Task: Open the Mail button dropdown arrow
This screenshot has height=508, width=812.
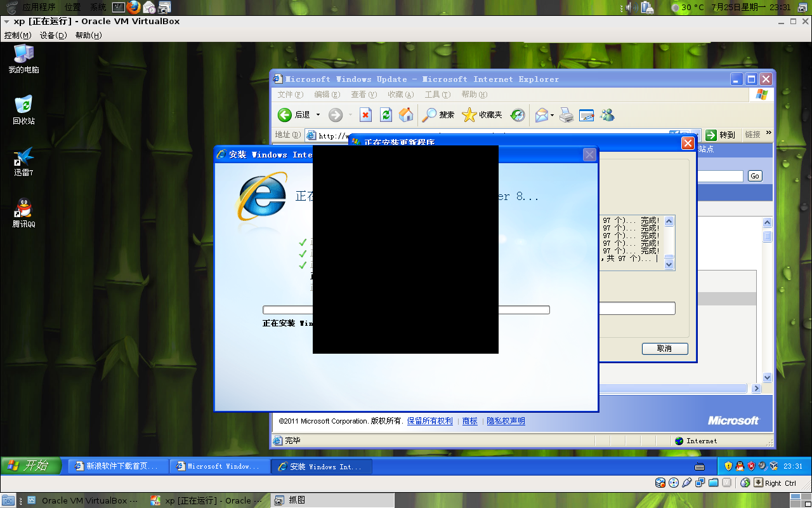Action: pos(552,115)
